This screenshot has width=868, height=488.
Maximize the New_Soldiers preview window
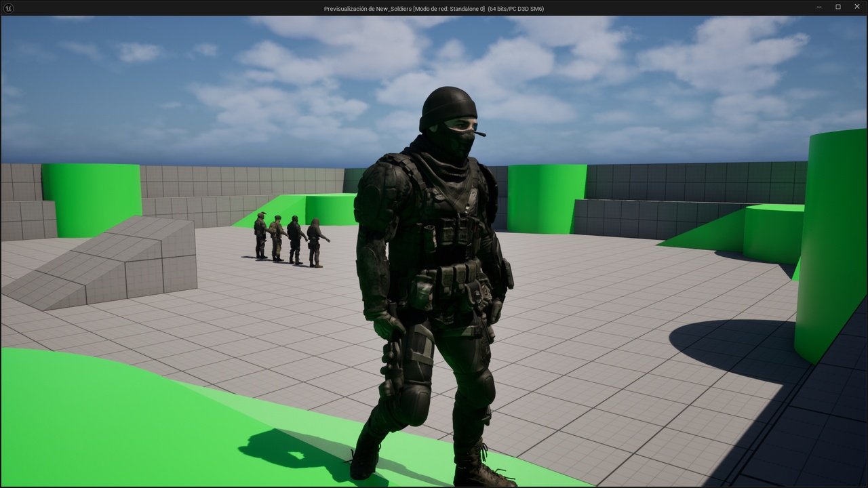click(x=838, y=7)
